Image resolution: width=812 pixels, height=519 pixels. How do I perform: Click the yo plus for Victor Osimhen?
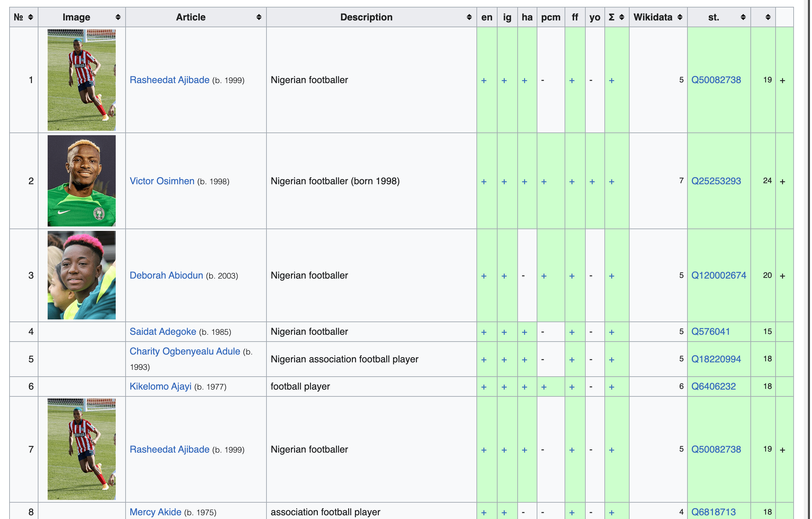(592, 182)
